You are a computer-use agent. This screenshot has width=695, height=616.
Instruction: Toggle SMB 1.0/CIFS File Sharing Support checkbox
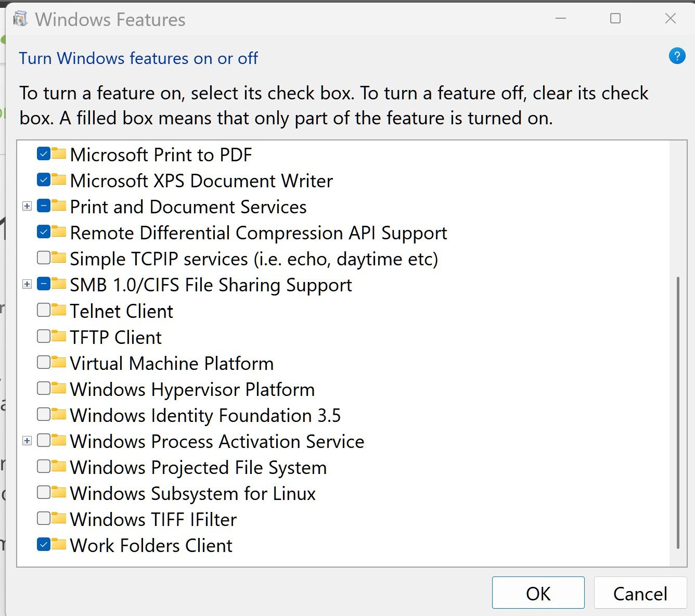(44, 284)
